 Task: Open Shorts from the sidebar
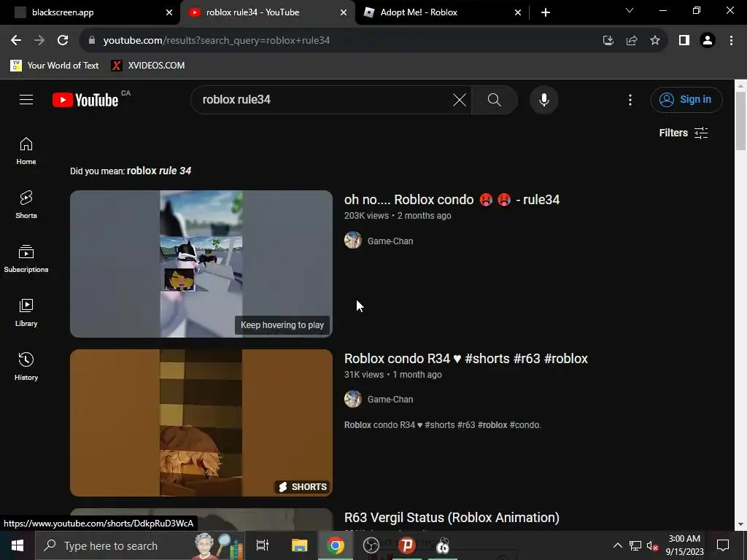[26, 205]
